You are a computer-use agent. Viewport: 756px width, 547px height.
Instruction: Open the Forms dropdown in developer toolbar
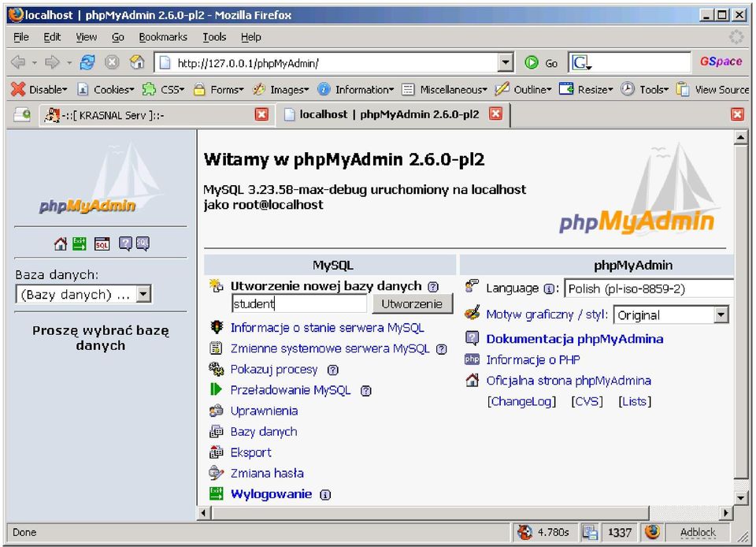pyautogui.click(x=218, y=89)
